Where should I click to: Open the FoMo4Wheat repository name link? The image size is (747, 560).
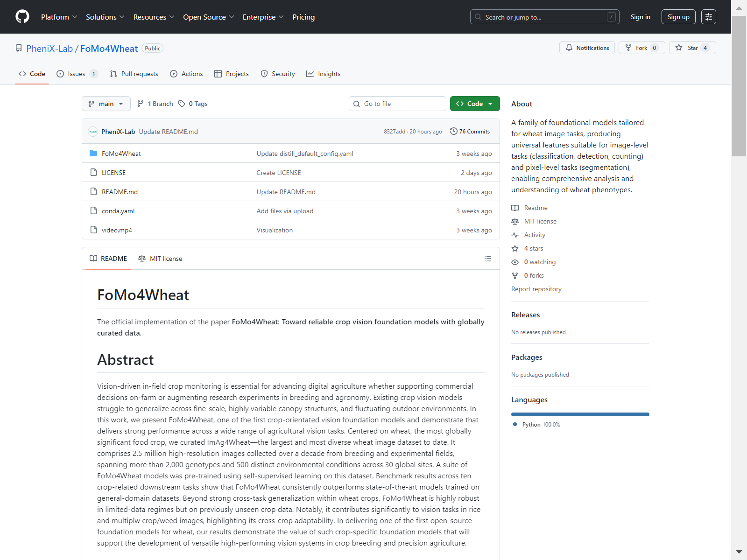coord(109,49)
